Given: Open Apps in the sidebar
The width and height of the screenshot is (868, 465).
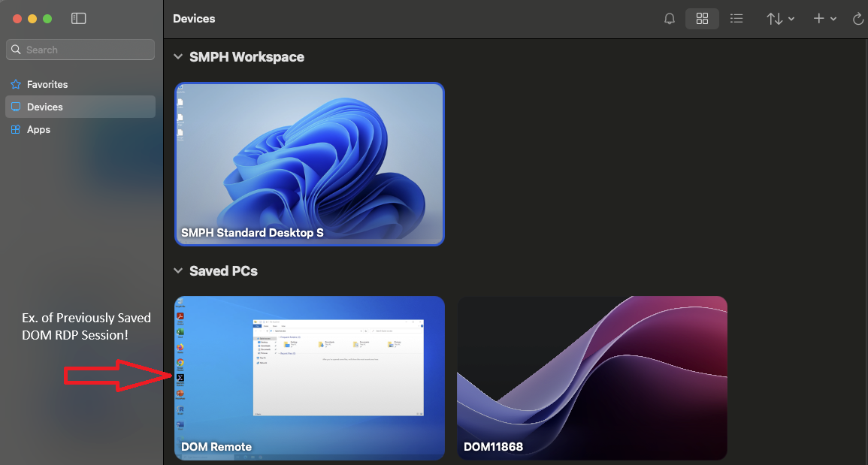Looking at the screenshot, I should click(80, 129).
